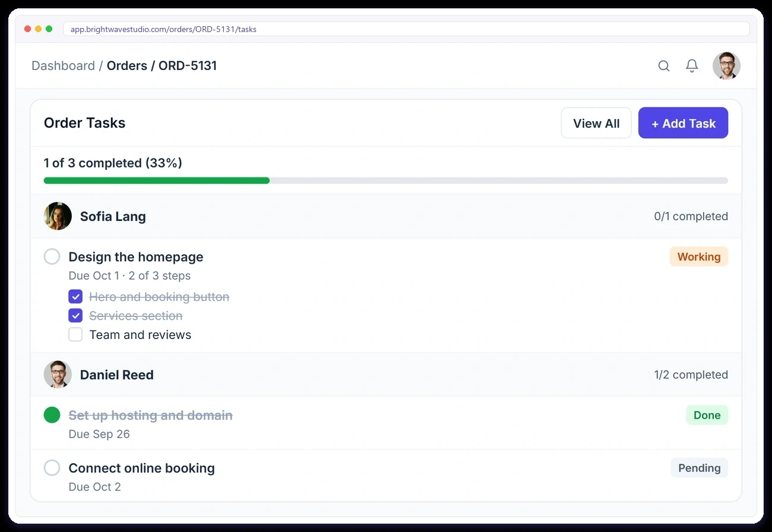
Task: Open the user profile avatar menu
Action: pos(726,66)
